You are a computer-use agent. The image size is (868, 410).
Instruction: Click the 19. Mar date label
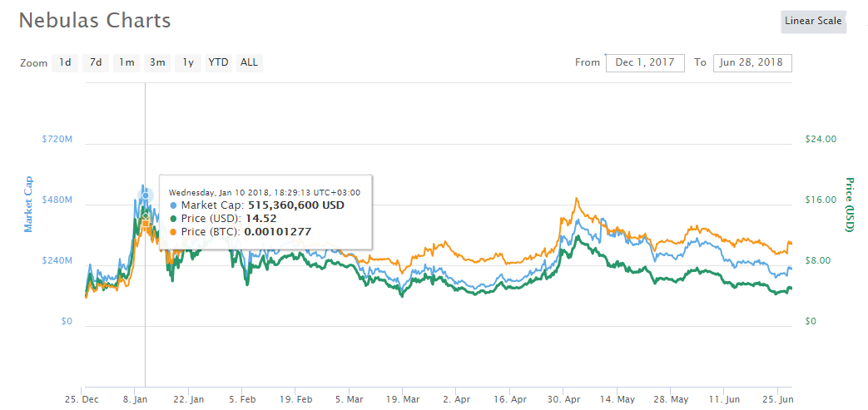coord(403,399)
